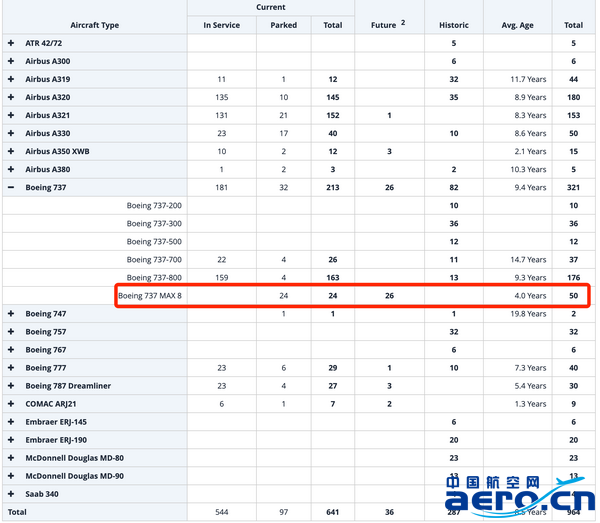Click the Boeing 737 overall total 321
Image resolution: width=600 pixels, height=523 pixels.
coord(573,187)
